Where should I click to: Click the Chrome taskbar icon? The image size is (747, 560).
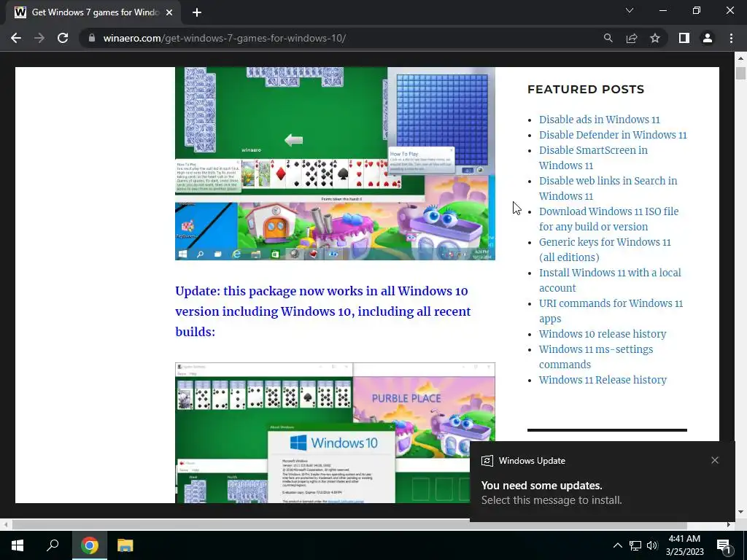pyautogui.click(x=90, y=545)
